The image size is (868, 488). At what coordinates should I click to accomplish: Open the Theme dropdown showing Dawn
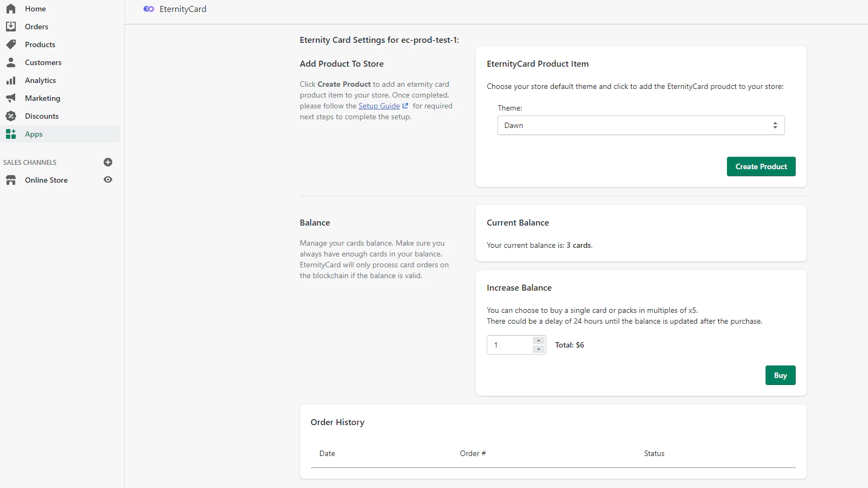(641, 125)
